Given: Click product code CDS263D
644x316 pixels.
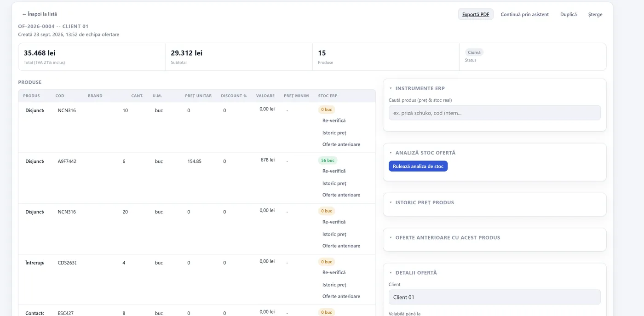Looking at the screenshot, I should (x=67, y=263).
